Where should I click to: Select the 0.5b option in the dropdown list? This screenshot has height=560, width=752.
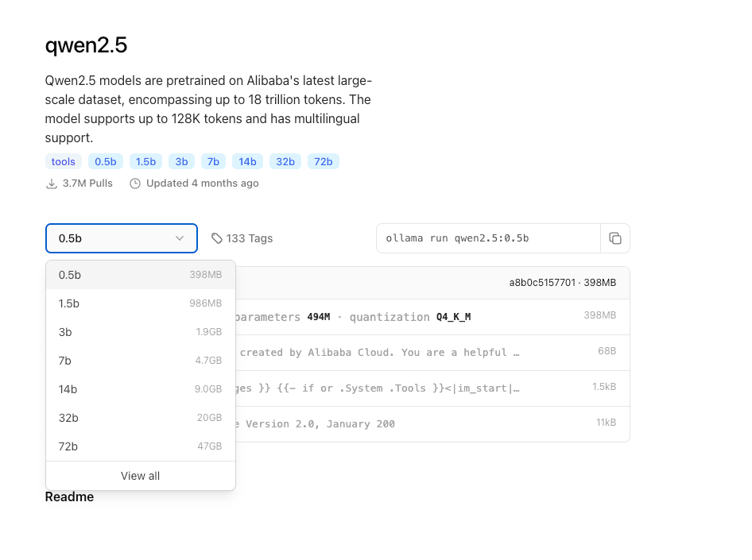pos(141,275)
